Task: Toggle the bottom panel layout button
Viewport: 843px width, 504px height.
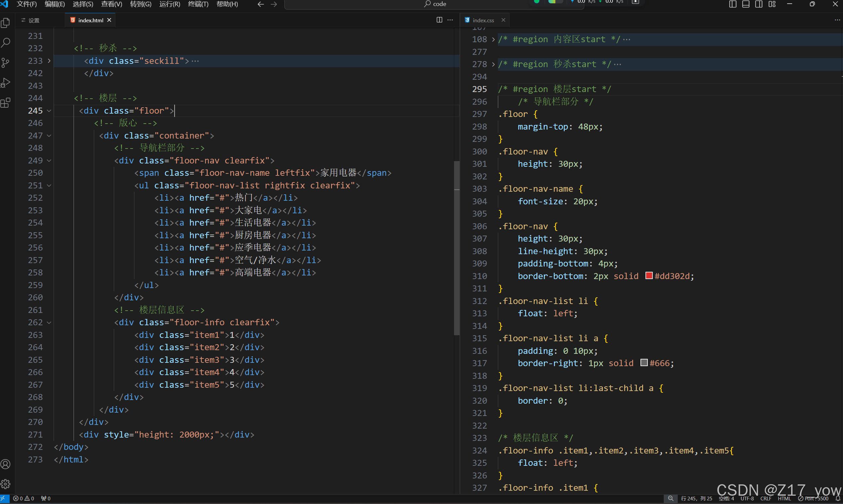Action: [746, 4]
